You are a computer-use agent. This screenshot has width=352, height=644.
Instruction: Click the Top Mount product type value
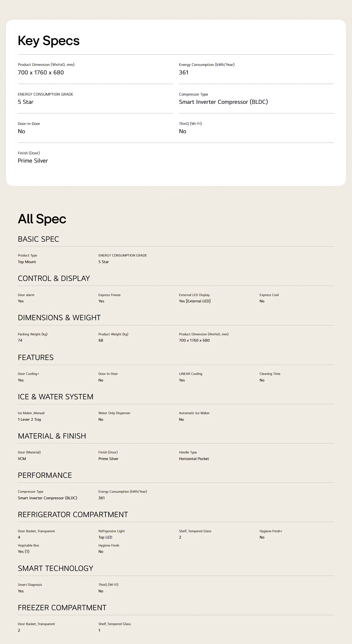click(27, 262)
